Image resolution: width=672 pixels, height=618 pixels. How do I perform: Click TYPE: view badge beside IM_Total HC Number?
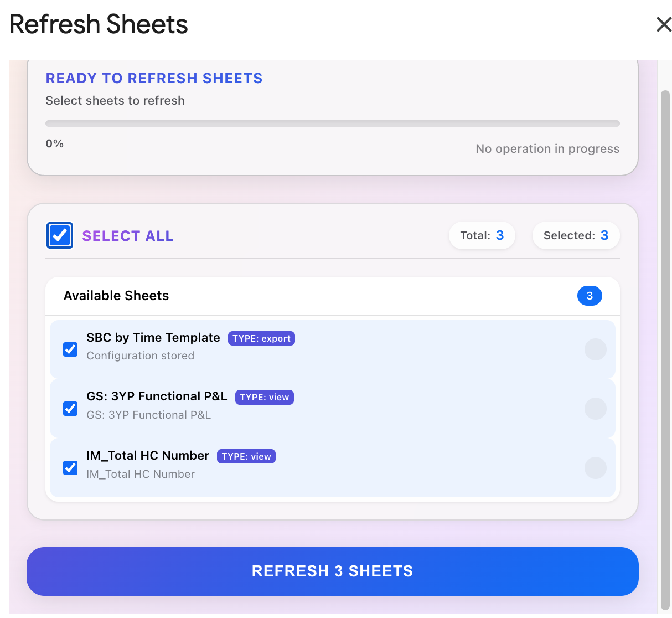coord(246,456)
